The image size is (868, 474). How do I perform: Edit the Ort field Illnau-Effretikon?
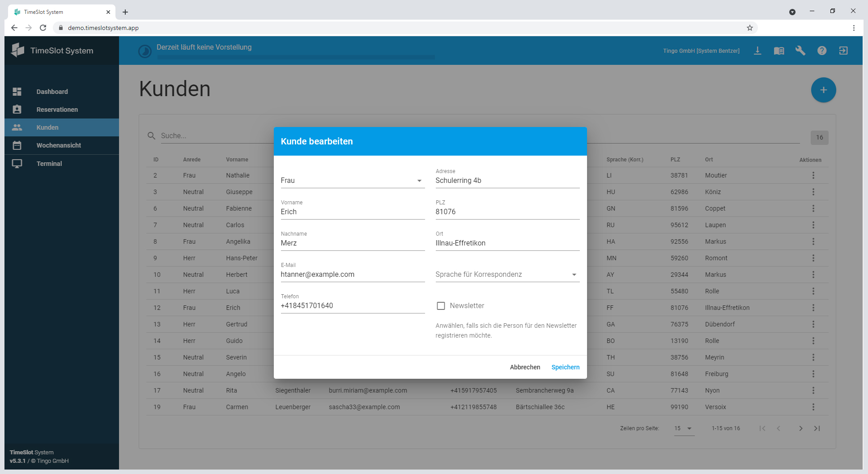pos(507,243)
